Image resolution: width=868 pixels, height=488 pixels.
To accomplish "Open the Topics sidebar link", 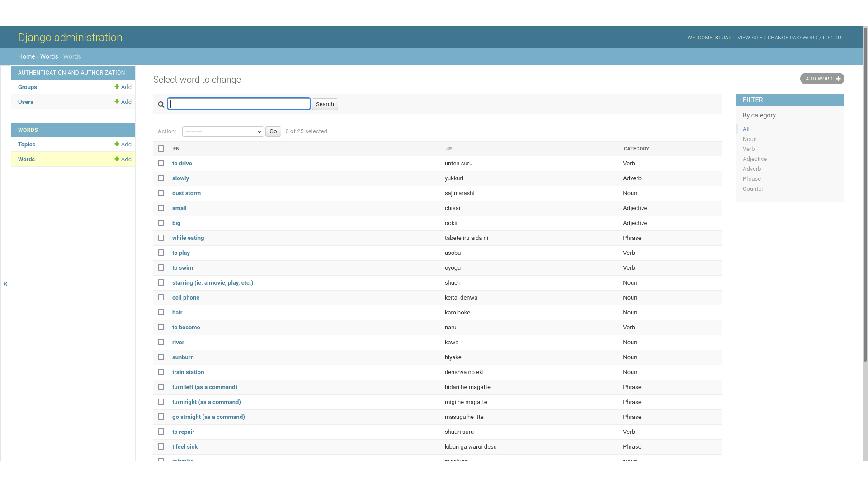I will coord(27,144).
